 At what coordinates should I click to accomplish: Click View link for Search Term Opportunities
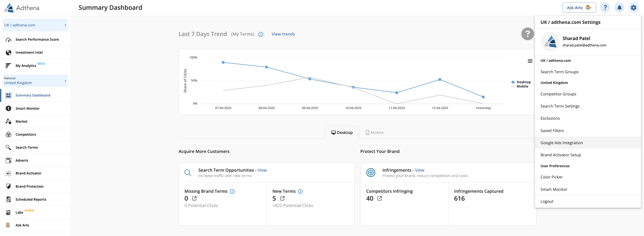point(262,170)
